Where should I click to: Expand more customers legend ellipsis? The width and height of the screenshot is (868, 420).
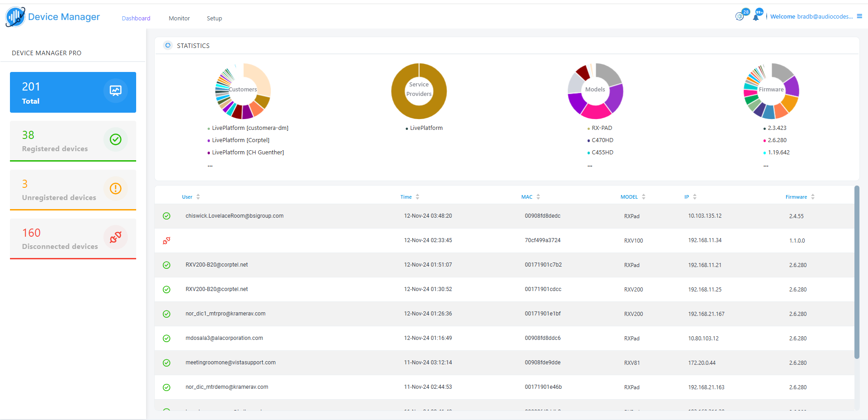click(x=210, y=165)
